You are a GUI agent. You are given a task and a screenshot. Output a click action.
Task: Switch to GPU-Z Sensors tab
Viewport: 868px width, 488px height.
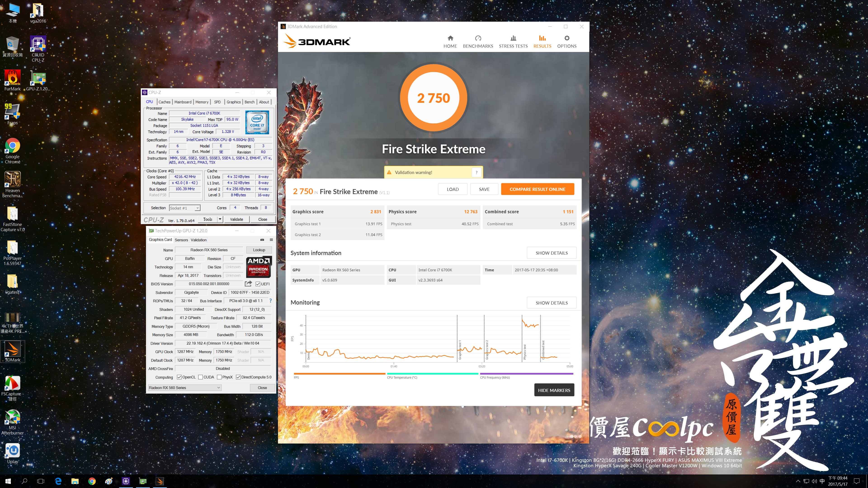click(181, 240)
